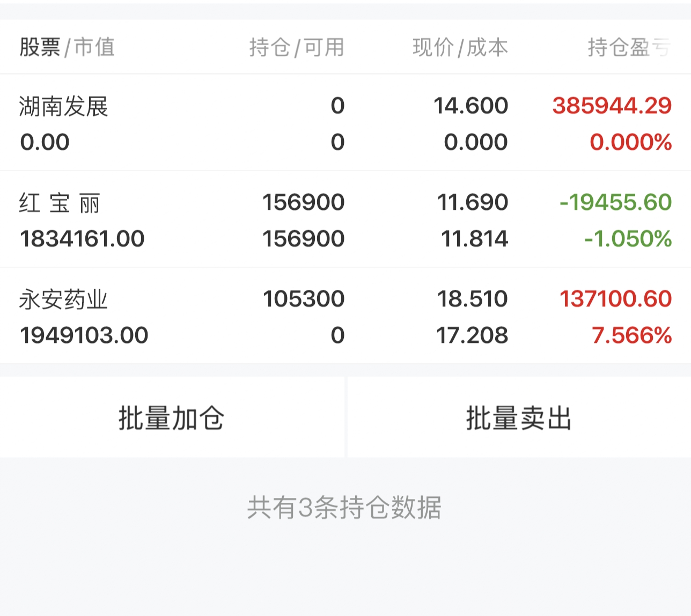Select the 股票/市值 column header
This screenshot has height=616, width=691.
[67, 47]
